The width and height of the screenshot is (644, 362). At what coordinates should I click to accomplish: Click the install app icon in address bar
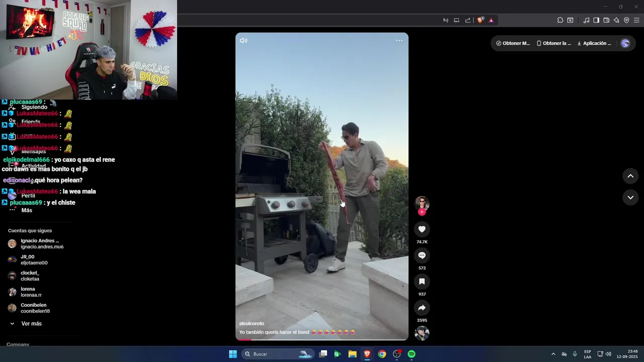[x=457, y=20]
